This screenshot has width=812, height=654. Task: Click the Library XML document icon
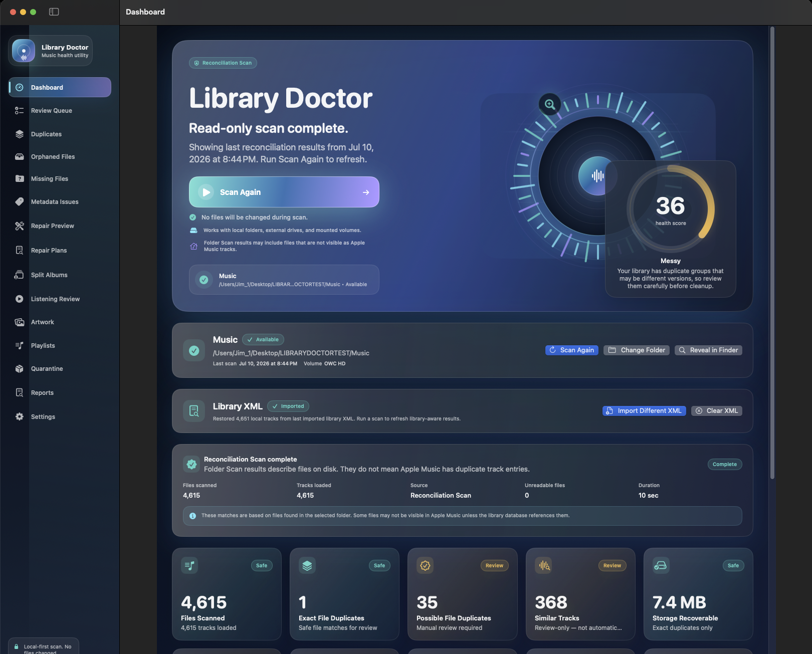click(194, 411)
